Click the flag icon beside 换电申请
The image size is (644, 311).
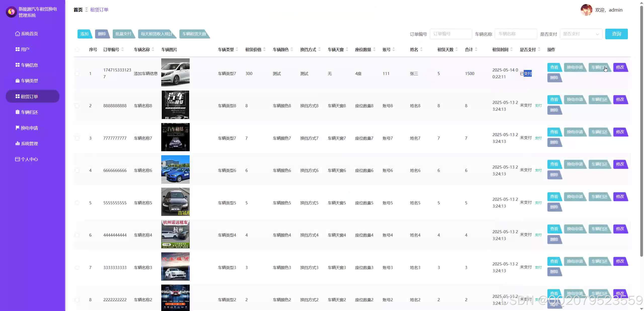pyautogui.click(x=17, y=128)
